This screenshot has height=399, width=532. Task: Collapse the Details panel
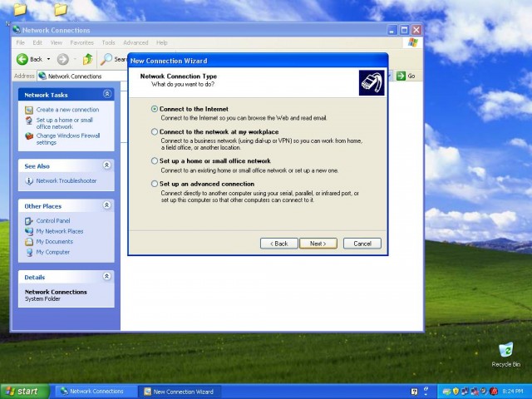[107, 277]
